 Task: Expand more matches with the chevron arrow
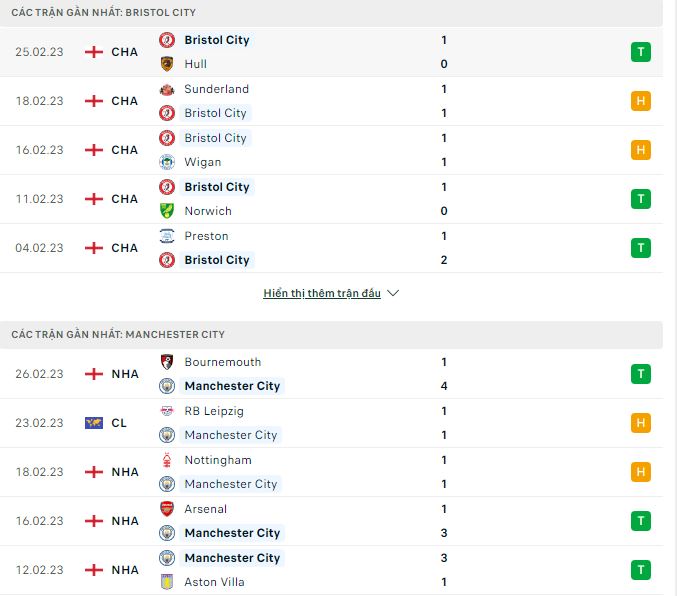pyautogui.click(x=393, y=293)
